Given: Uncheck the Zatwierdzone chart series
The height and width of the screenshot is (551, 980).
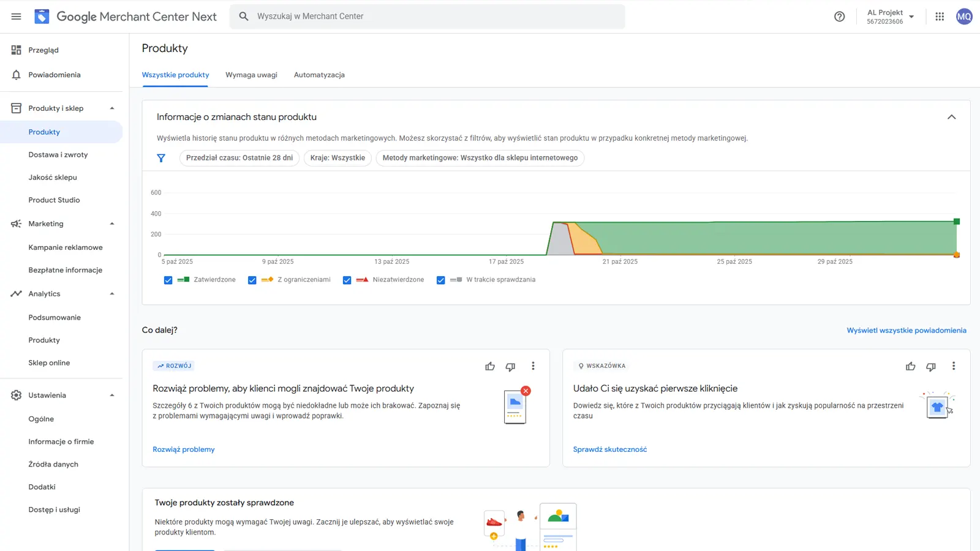Looking at the screenshot, I should [x=168, y=280].
